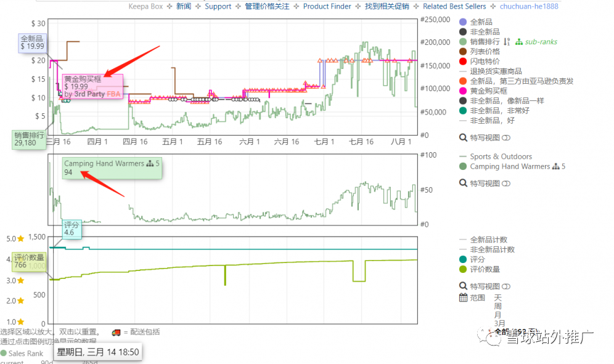Click the 2.0 star axis icon
The width and height of the screenshot is (614, 364).
(x=21, y=301)
